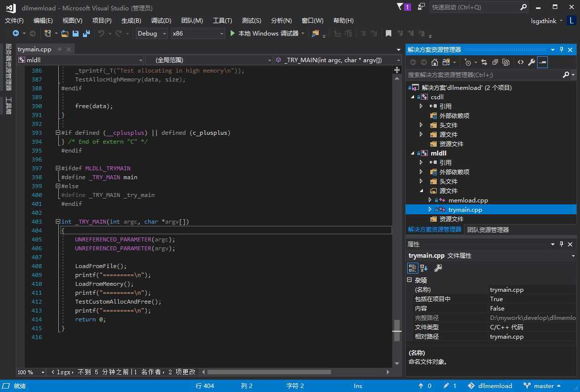Collapse the _TRY_MAIN function code block
Viewport: 580px width, 392px height.
pyautogui.click(x=58, y=222)
